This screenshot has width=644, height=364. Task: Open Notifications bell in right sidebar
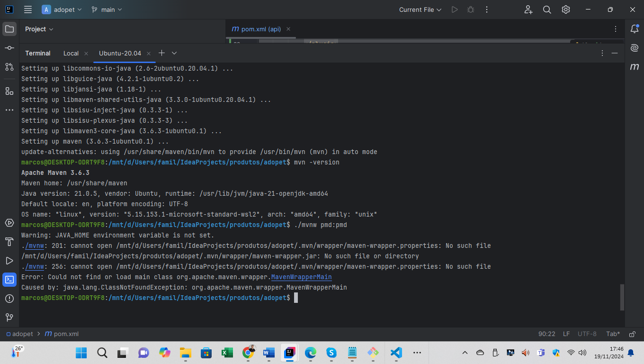pos(635,29)
